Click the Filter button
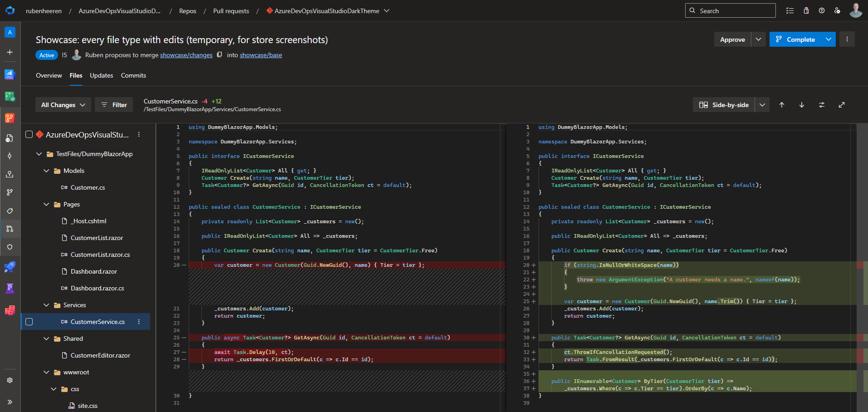 [114, 105]
